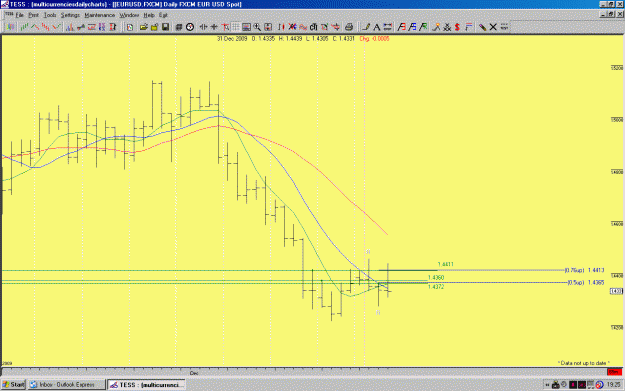Click the locked folder icon
This screenshot has height=391, width=625.
pyautogui.click(x=154, y=27)
